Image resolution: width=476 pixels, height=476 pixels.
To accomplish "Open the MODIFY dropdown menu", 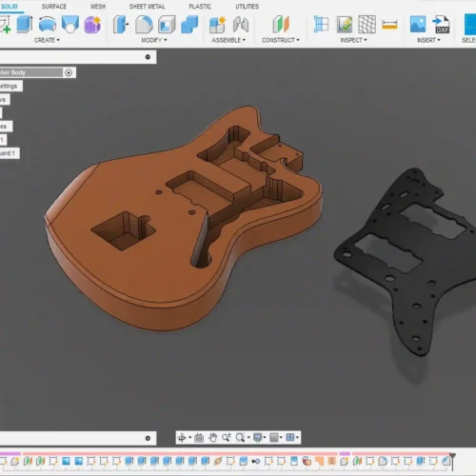I will (x=154, y=40).
